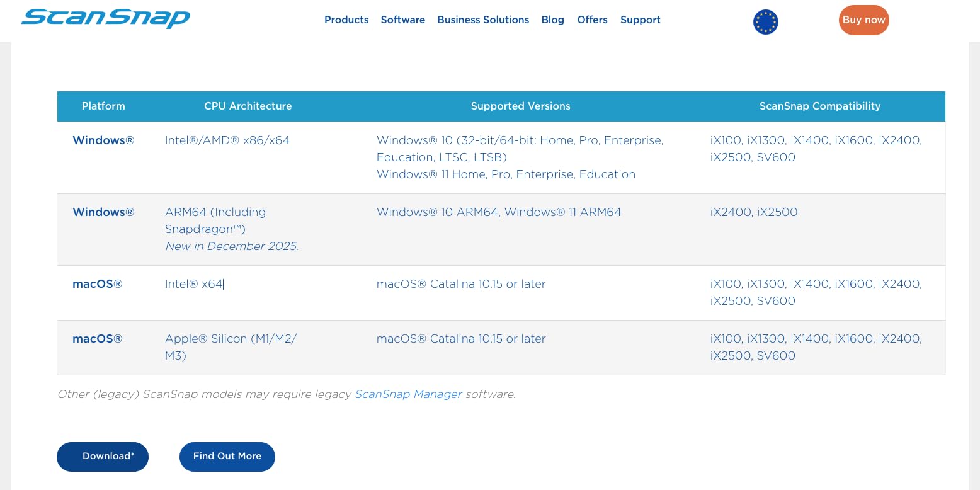Open the Offers page

click(x=593, y=20)
